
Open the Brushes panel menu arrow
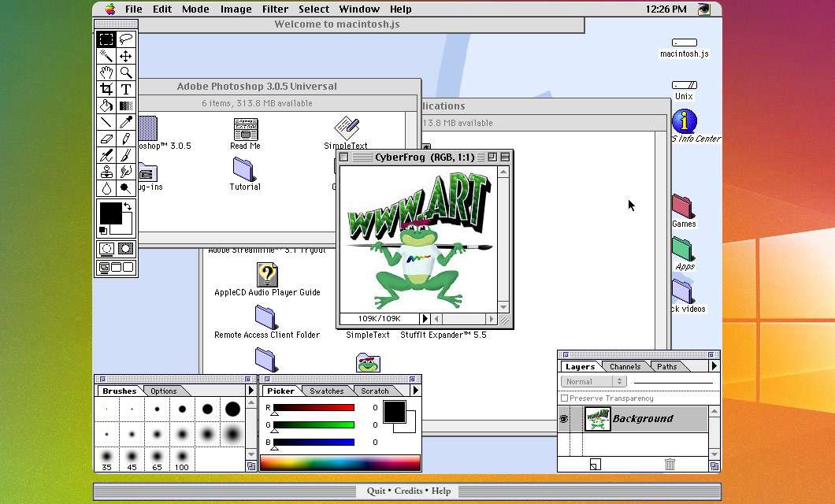(x=250, y=390)
